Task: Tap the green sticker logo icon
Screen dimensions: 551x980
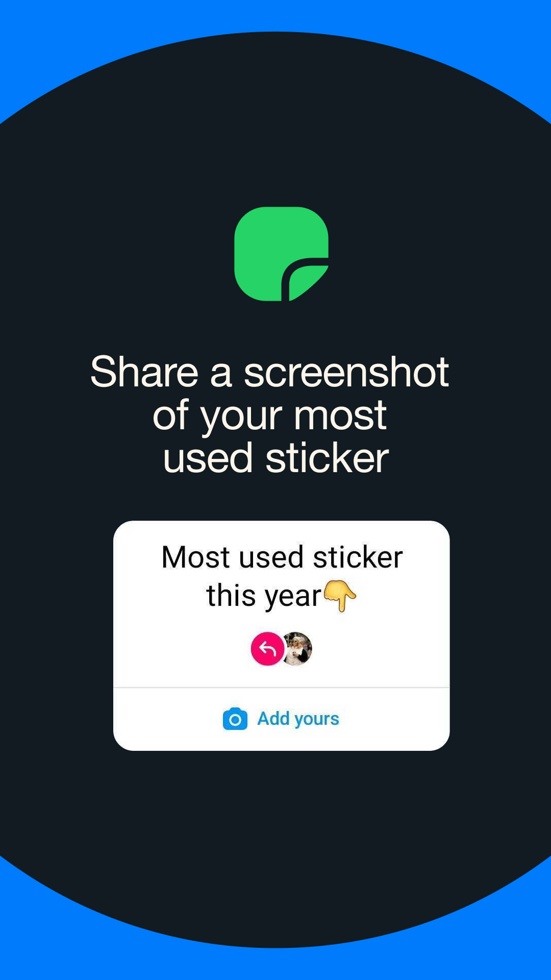Action: tap(281, 254)
